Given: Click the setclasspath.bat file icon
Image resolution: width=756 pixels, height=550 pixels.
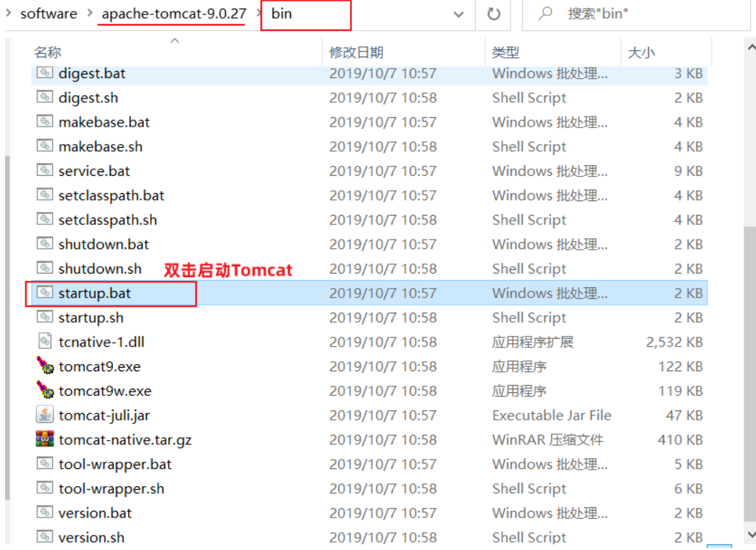Looking at the screenshot, I should click(x=45, y=195).
